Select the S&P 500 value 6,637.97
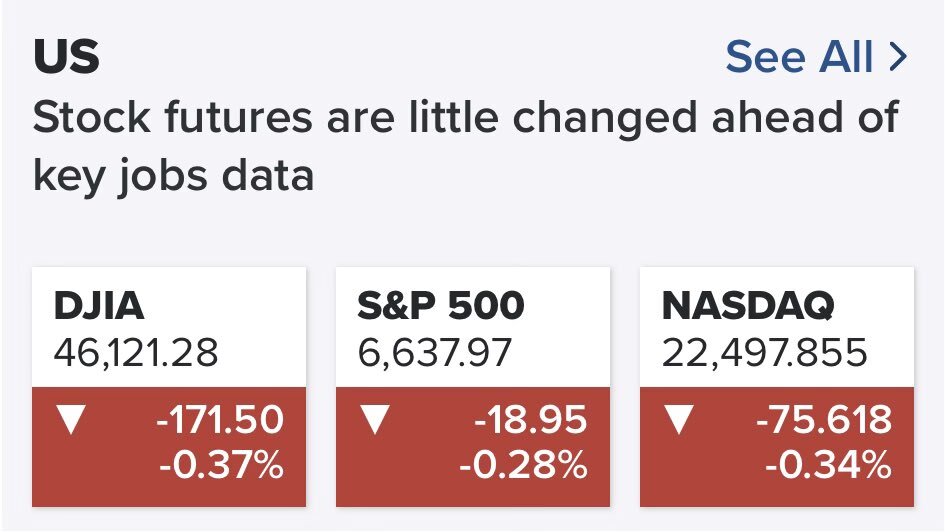 tap(434, 351)
